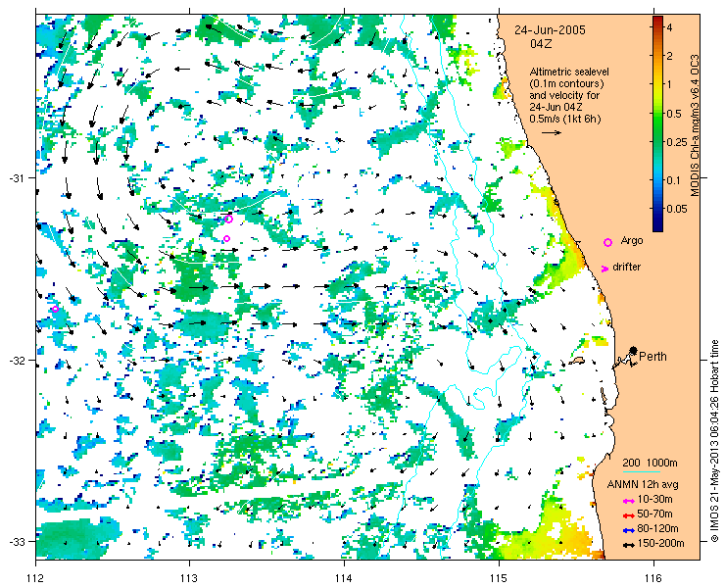
Task: Click the latitude axis label '-33'
Action: [x=19, y=541]
